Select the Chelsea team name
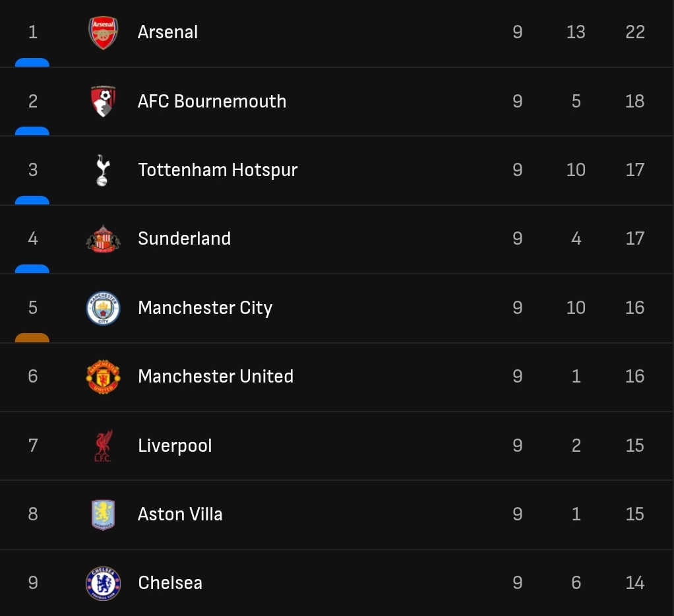Screen dimensions: 674x616 (x=170, y=583)
